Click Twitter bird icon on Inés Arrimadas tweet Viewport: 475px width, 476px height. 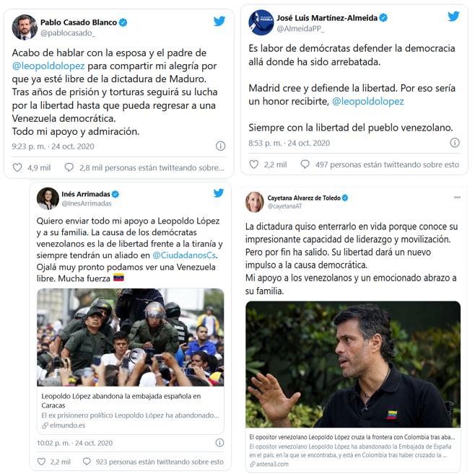tap(219, 193)
